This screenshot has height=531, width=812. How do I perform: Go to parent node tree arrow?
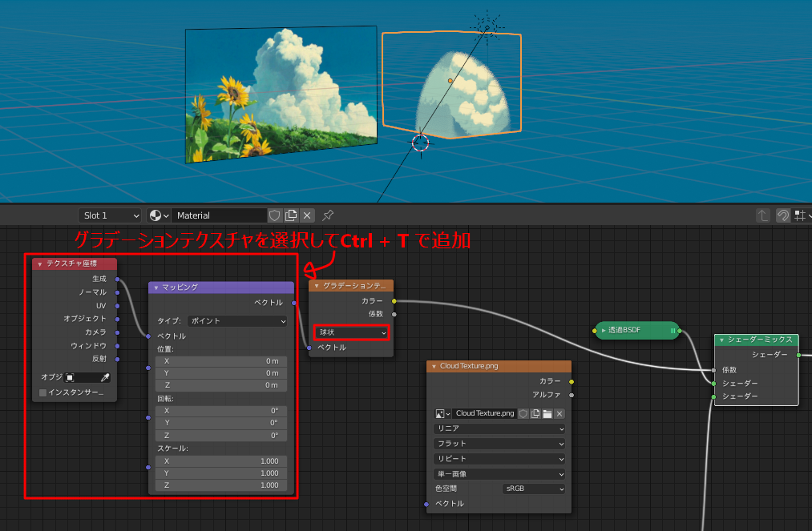763,215
